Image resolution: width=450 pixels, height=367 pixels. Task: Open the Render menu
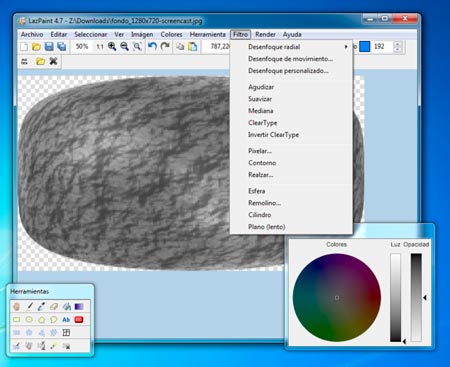265,34
